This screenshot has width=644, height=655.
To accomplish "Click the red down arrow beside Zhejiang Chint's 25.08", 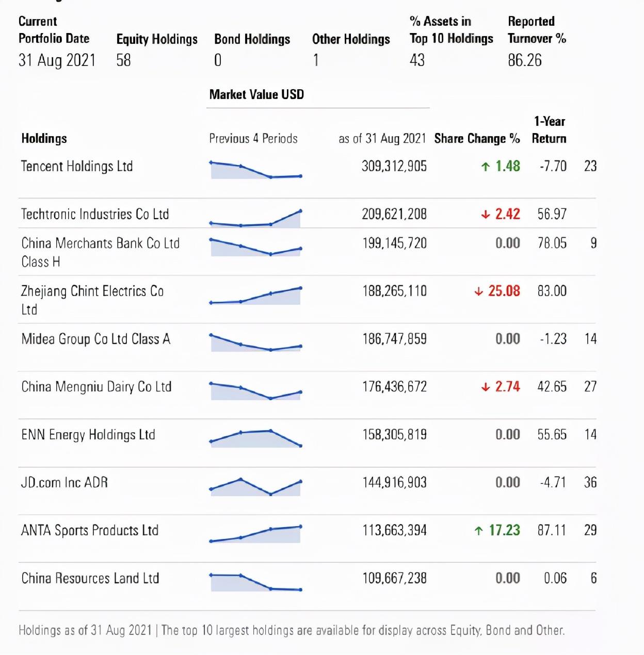I will [x=478, y=291].
